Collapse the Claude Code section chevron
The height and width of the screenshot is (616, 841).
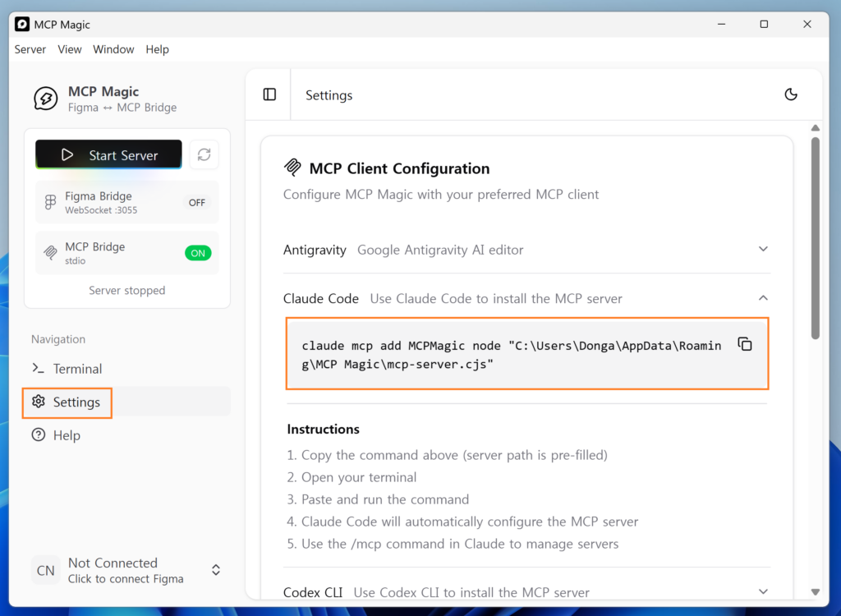[763, 298]
